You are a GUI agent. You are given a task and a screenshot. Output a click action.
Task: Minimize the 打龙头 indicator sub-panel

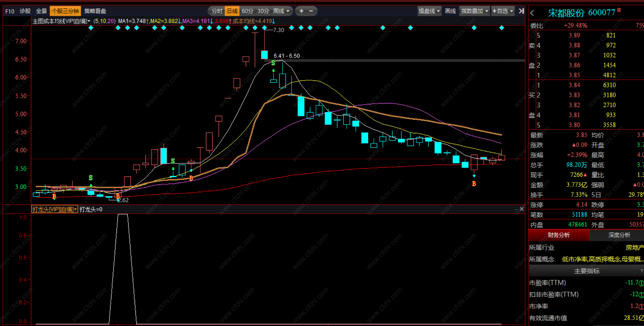(x=516, y=209)
